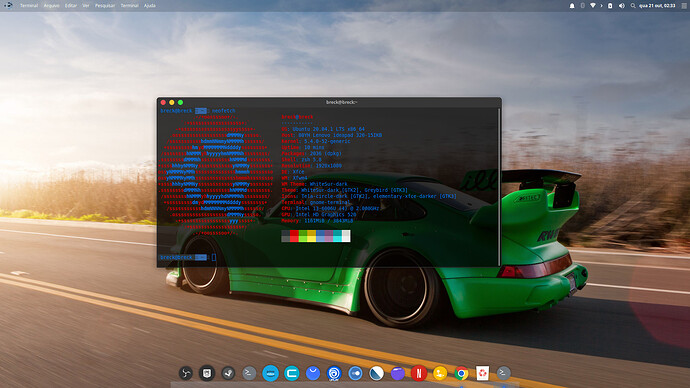The width and height of the screenshot is (690, 388).
Task: Open the search magnifier in top panel
Action: pos(633,6)
